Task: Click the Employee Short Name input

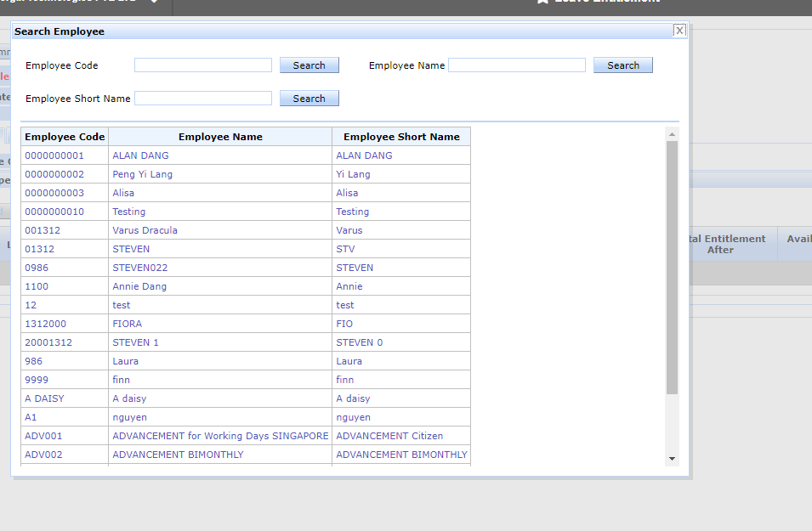Action: tap(203, 99)
